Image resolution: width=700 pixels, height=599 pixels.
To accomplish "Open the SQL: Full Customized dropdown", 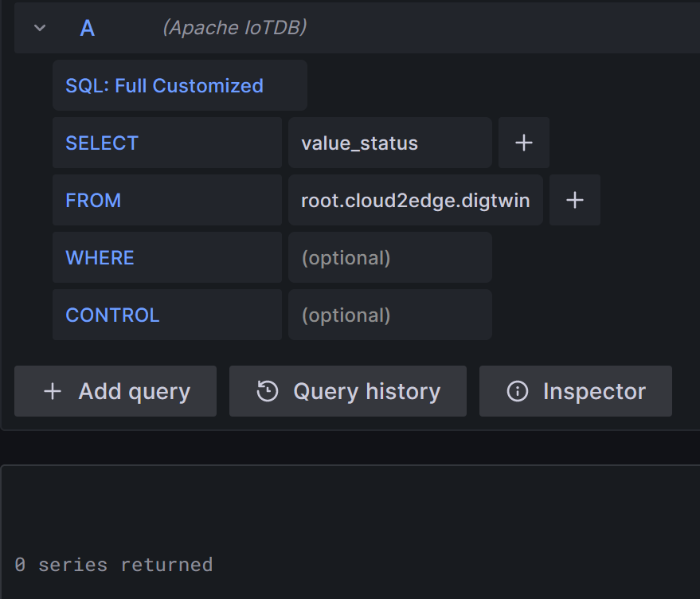I will pos(180,86).
